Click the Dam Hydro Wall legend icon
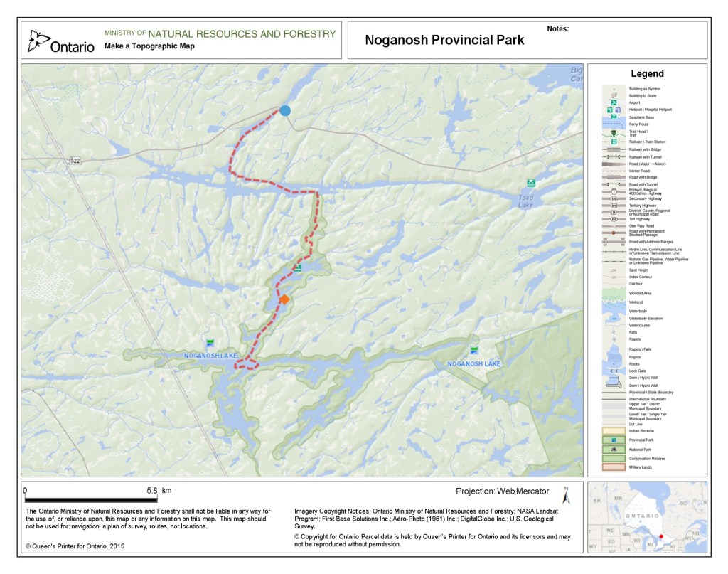Viewport: 728px width, 574px height. click(614, 378)
